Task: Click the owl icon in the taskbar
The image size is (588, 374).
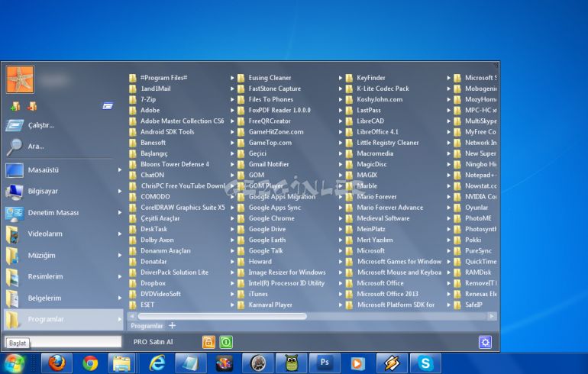Action: click(x=291, y=363)
